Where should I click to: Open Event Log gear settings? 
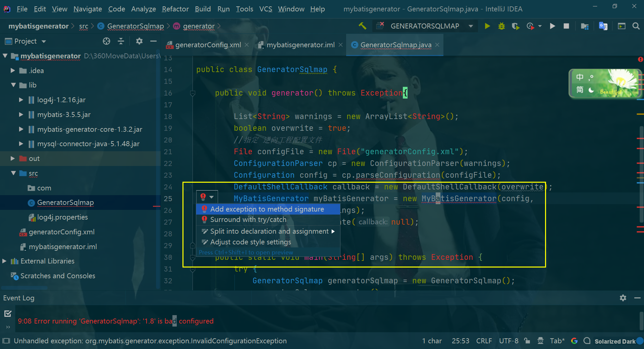click(623, 298)
